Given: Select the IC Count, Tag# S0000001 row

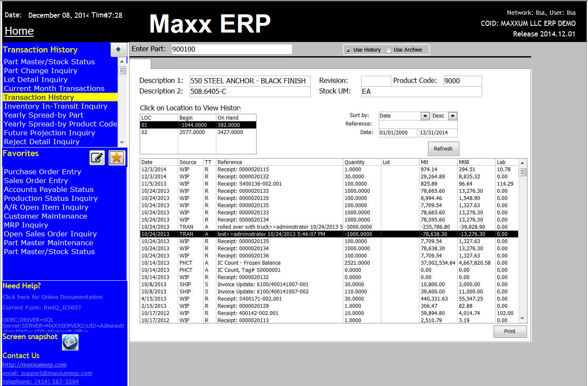Looking at the screenshot, I should click(329, 270).
